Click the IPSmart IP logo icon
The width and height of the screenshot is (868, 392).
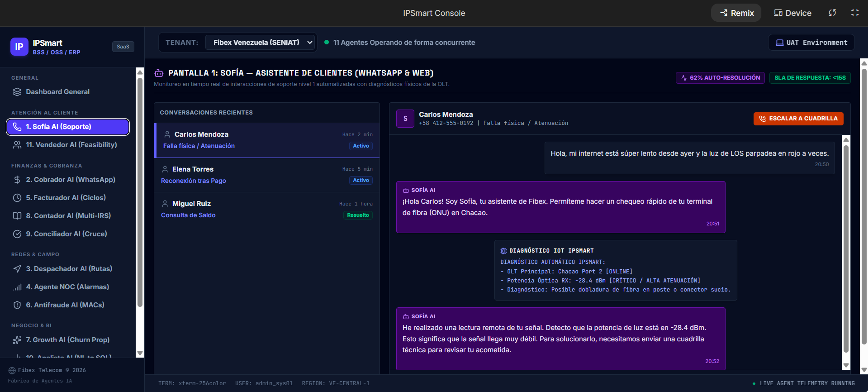coord(19,47)
